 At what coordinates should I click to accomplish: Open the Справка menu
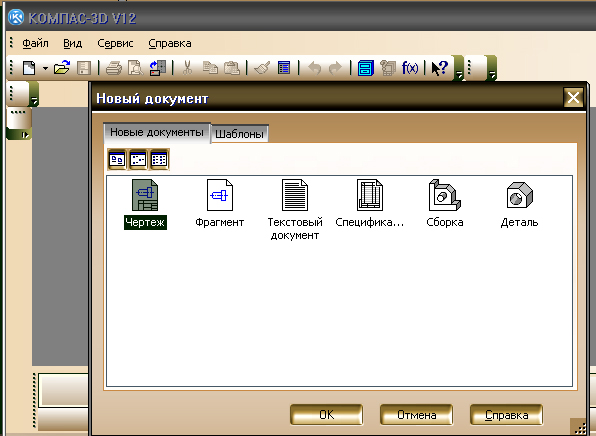pyautogui.click(x=170, y=43)
